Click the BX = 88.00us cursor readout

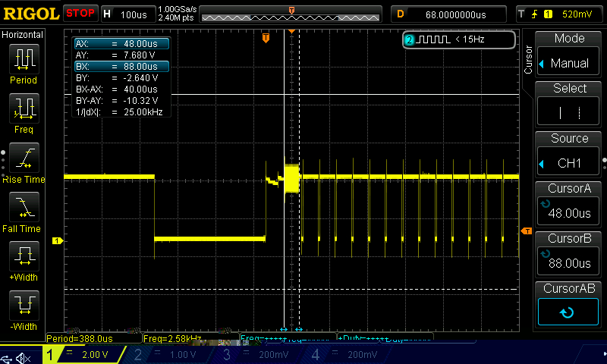pos(121,67)
